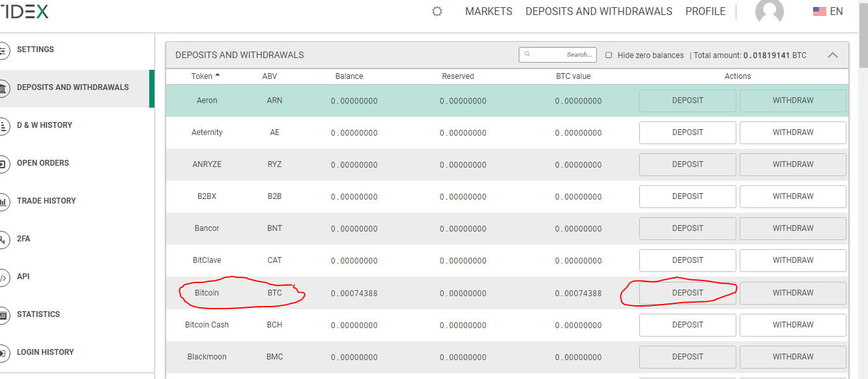Click the Bitcoin balance 0.00074388
The height and width of the screenshot is (379, 868).
[x=354, y=294]
